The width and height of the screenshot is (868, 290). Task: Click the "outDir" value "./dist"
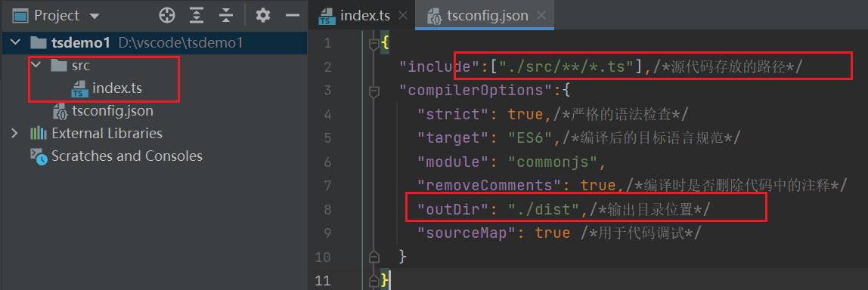[544, 209]
